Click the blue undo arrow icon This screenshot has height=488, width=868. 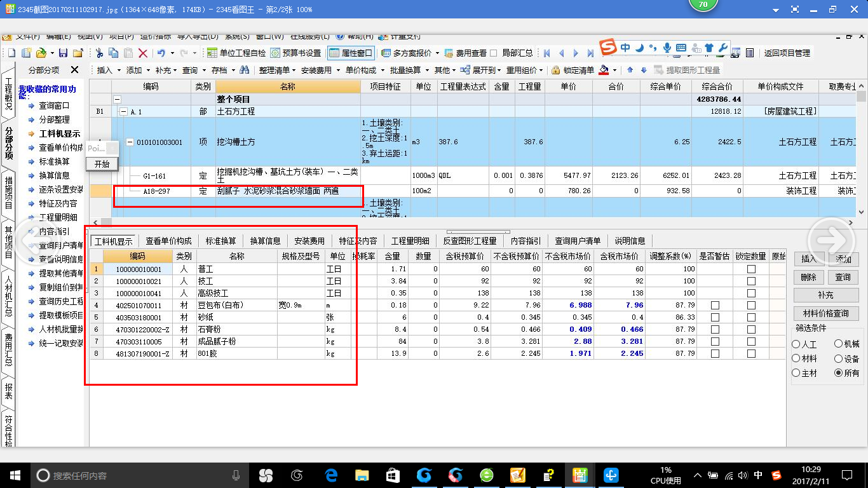161,53
